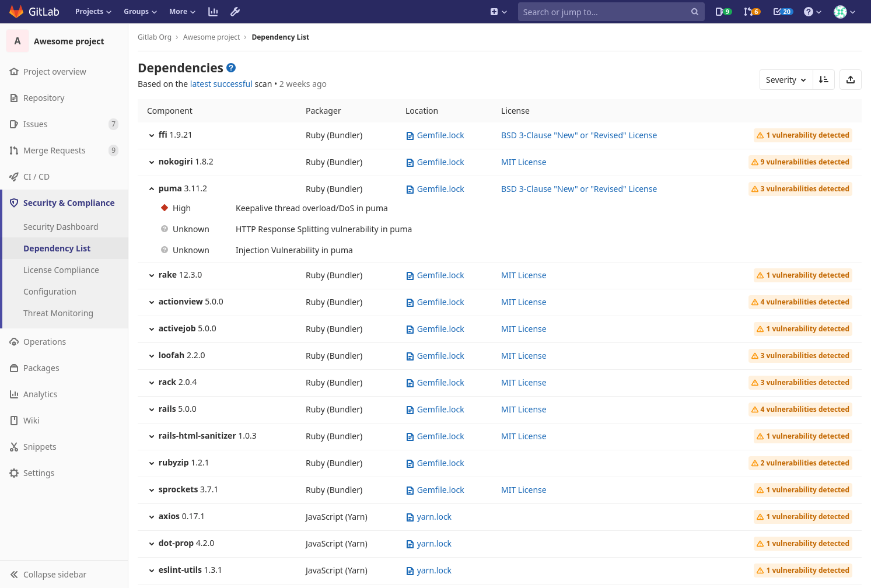Click the Analytics chart icon in top navbar
Image resolution: width=871 pixels, height=588 pixels.
click(213, 12)
